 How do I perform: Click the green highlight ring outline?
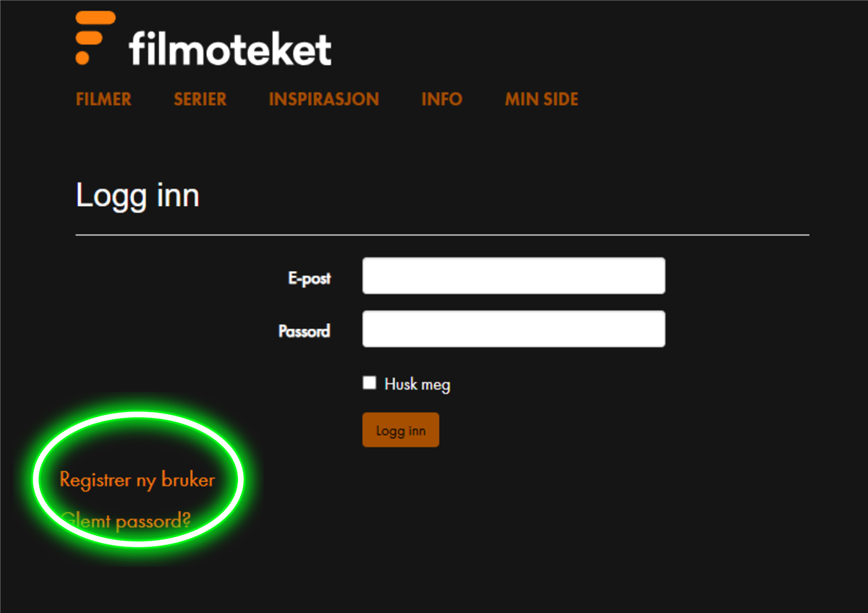[139, 415]
